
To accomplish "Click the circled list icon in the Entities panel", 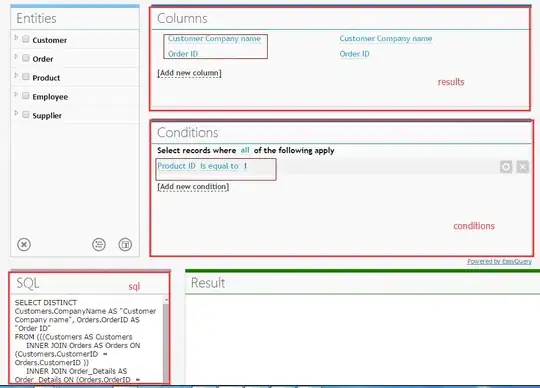I will (99, 244).
